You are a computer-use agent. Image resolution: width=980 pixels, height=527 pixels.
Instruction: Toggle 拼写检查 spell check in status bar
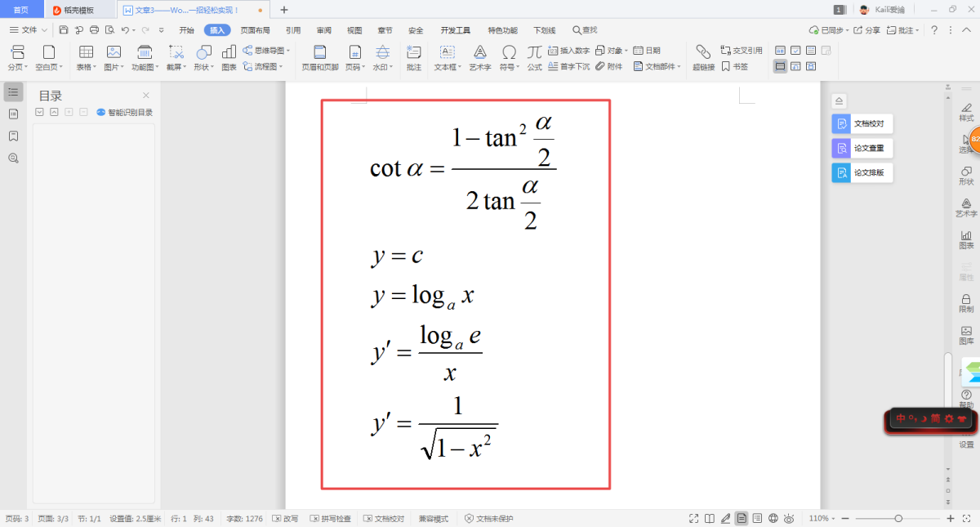pyautogui.click(x=330, y=519)
